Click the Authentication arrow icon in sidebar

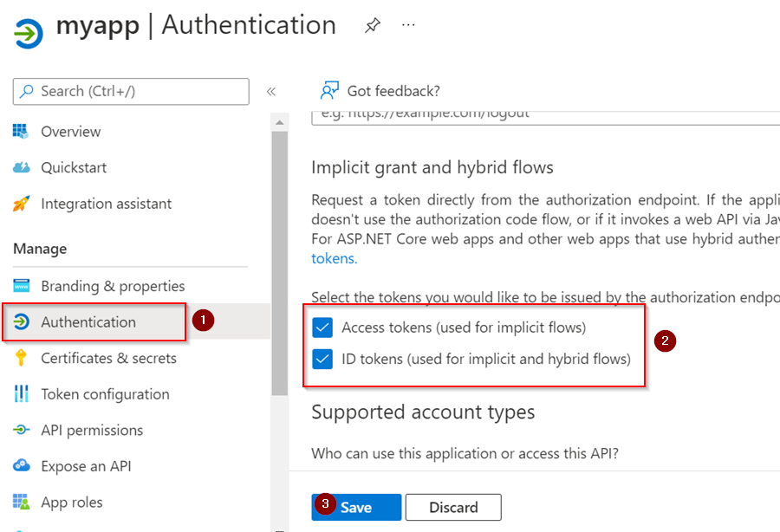21,321
